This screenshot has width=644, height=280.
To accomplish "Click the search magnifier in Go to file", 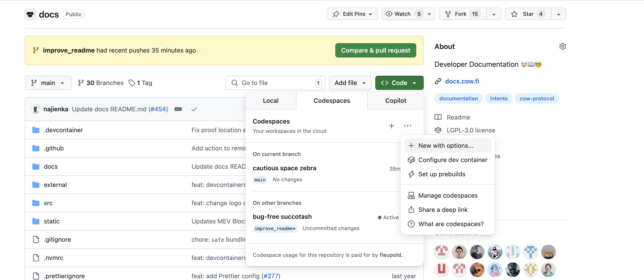I will click(234, 83).
